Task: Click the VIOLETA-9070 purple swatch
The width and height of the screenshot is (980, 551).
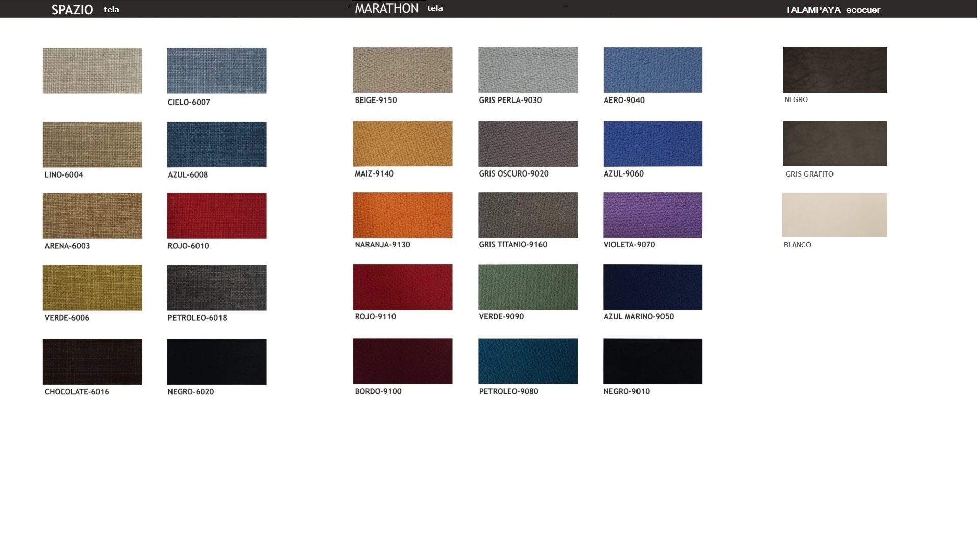Action: (x=652, y=215)
